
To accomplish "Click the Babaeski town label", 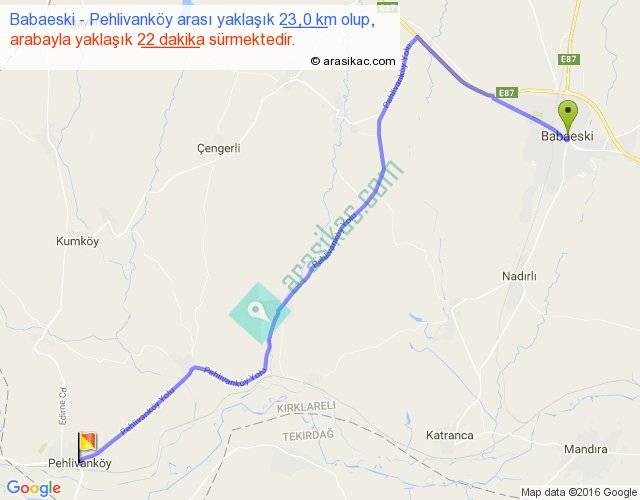I will (567, 136).
